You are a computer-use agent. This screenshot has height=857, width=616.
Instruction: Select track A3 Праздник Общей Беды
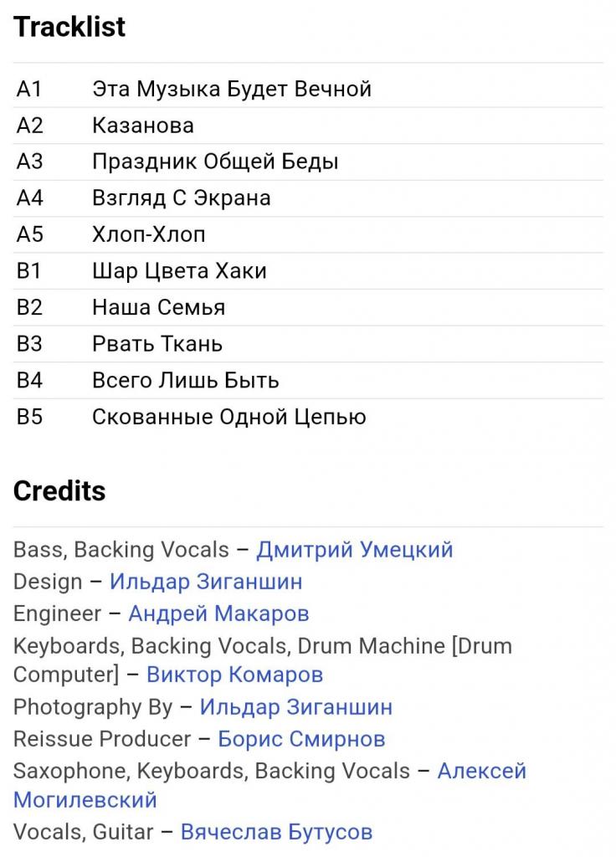(308, 162)
